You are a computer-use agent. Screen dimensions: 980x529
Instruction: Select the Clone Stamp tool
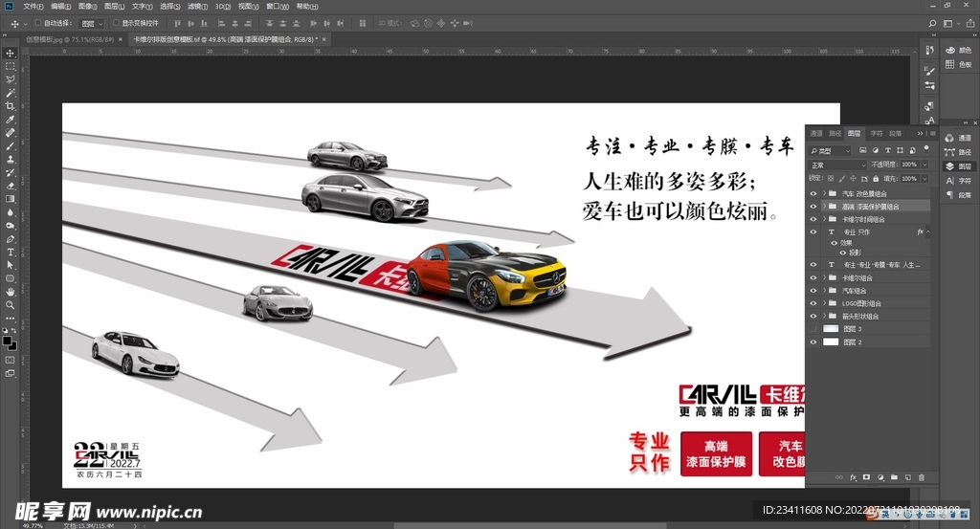10,159
